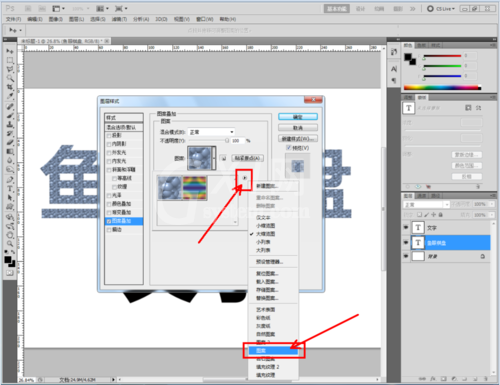Click the 确定 (OK) button

coord(298,117)
